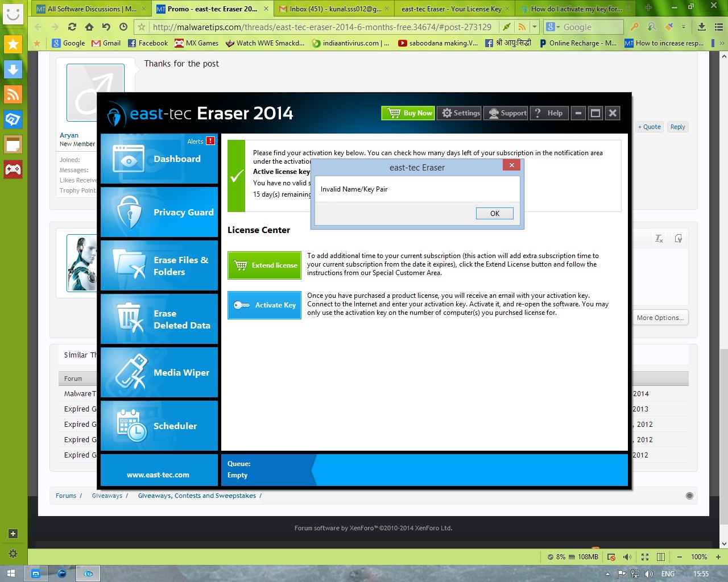728x582 pixels.
Task: Open the browser download manager icon
Action: [x=702, y=27]
